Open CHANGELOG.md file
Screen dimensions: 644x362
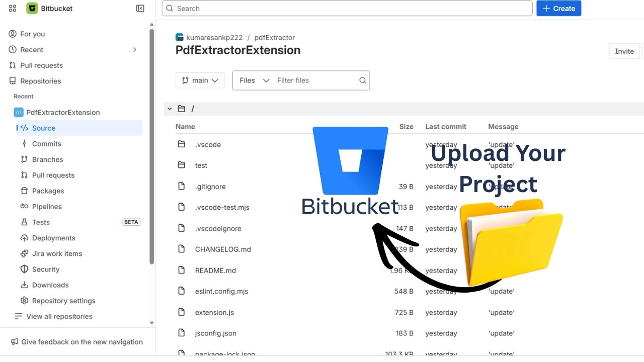click(x=223, y=249)
